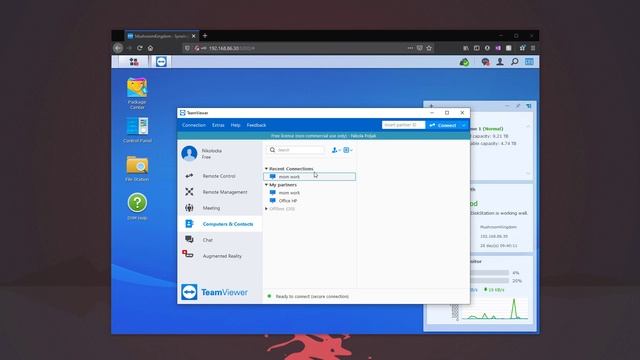The height and width of the screenshot is (360, 640).
Task: Click contacts Search field in TeamViewer
Action: [x=296, y=150]
